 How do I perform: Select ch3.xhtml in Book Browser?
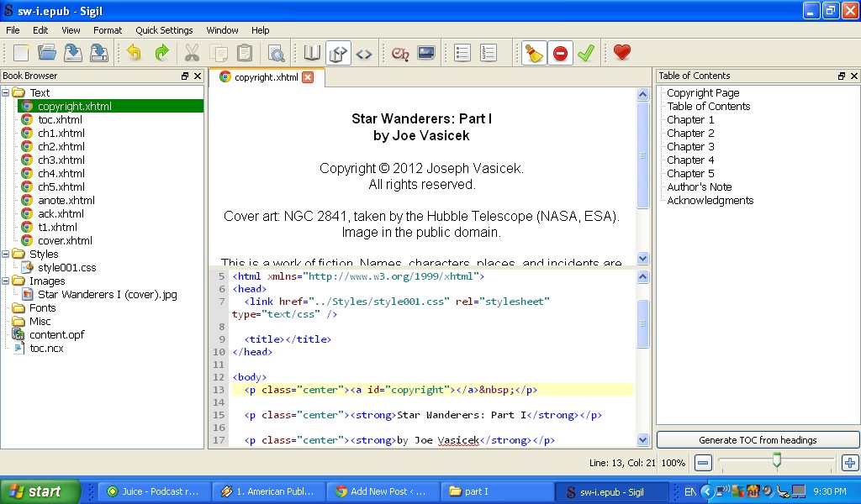[61, 160]
